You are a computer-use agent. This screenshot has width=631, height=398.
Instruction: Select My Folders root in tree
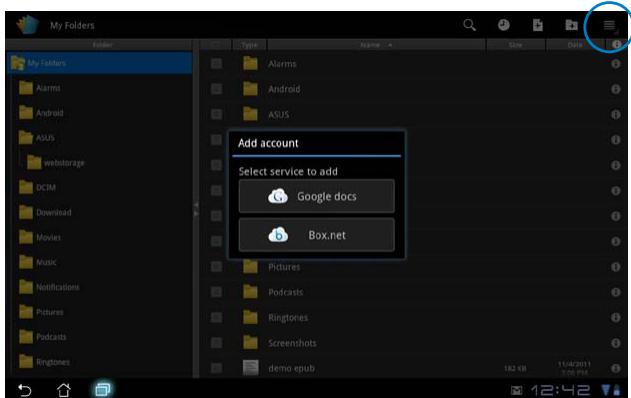pyautogui.click(x=100, y=63)
